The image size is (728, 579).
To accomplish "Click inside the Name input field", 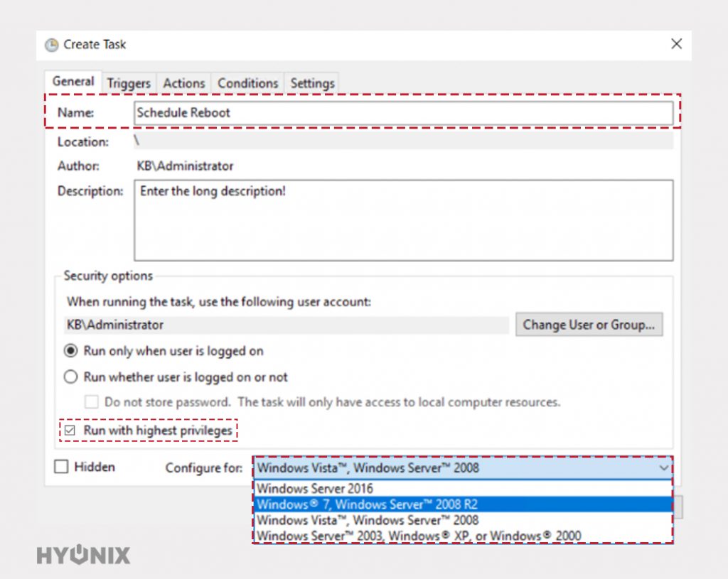I will (398, 112).
